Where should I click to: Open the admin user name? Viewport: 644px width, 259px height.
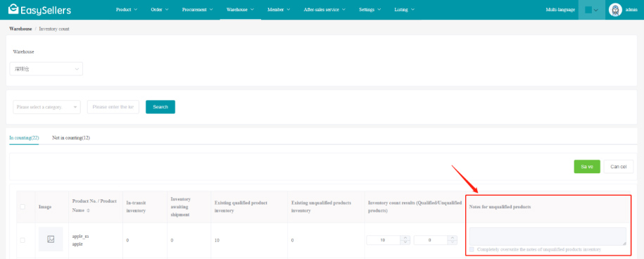tap(631, 10)
